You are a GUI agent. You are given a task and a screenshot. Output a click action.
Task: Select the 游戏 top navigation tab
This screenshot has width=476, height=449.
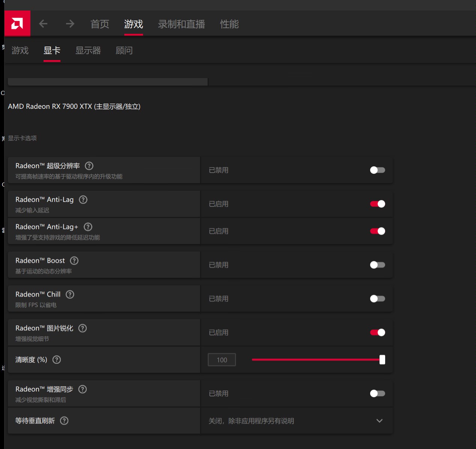134,24
